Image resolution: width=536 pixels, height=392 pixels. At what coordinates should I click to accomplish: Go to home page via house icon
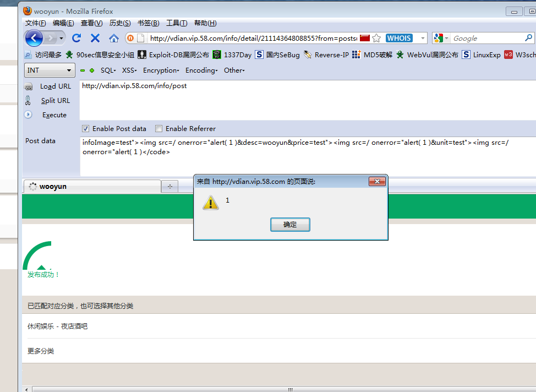pos(113,38)
